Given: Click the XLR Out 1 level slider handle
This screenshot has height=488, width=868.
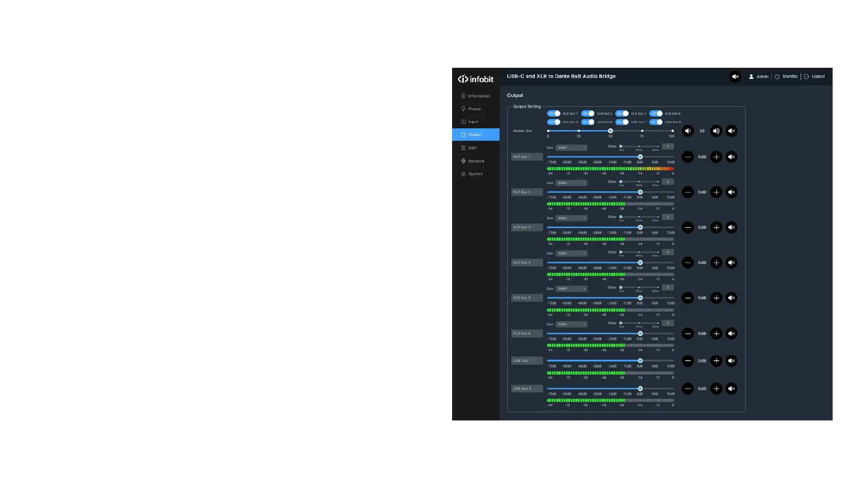Looking at the screenshot, I should click(x=640, y=157).
